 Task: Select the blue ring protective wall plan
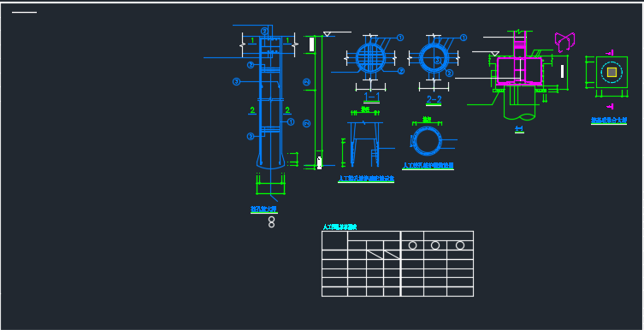427,141
